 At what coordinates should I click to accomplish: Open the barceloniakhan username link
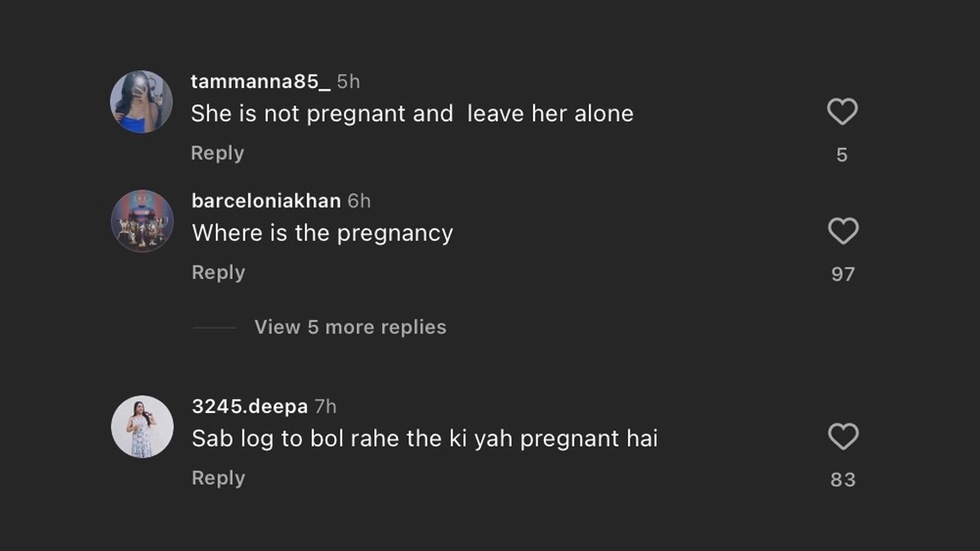click(x=266, y=201)
